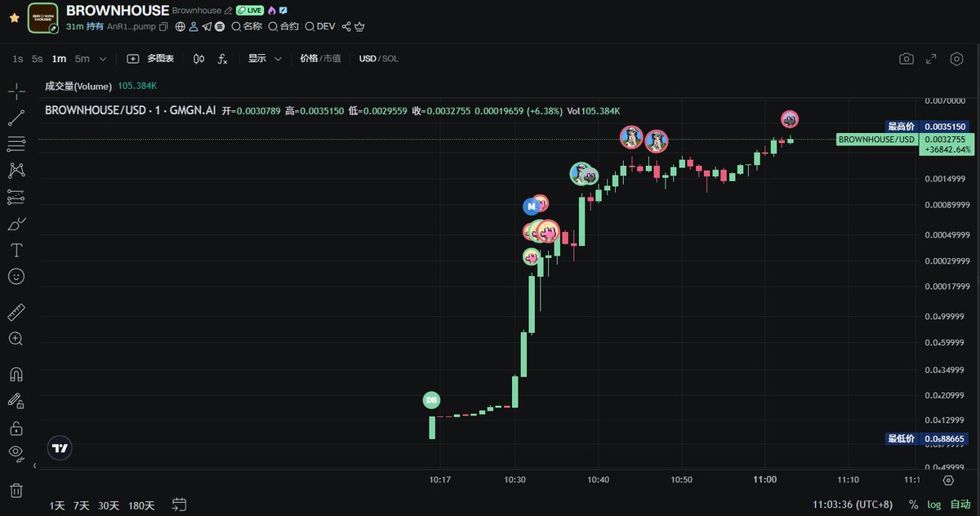
Task: Open the 多图表 multi-chart layout
Action: [x=150, y=59]
